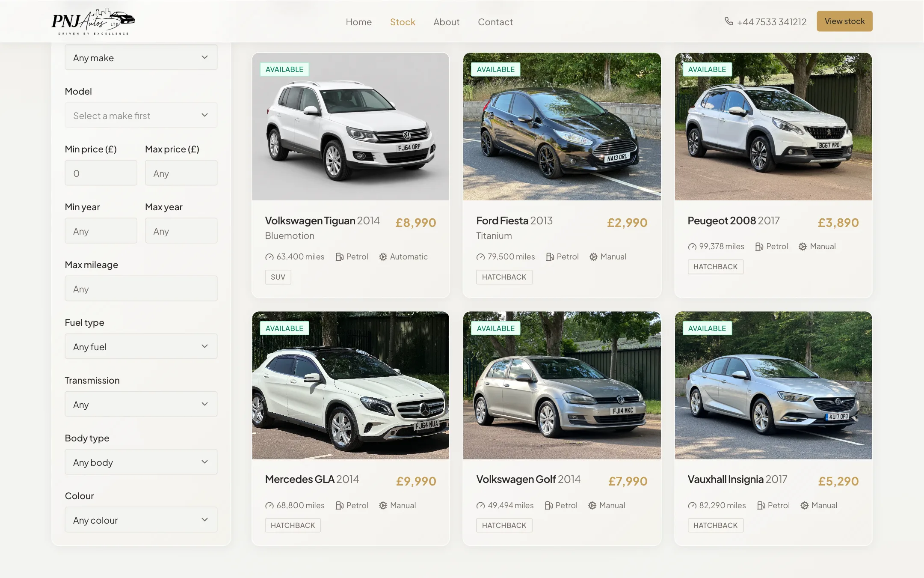This screenshot has width=924, height=578.
Task: Click the white Mercedes GLA photo
Action: tap(350, 385)
